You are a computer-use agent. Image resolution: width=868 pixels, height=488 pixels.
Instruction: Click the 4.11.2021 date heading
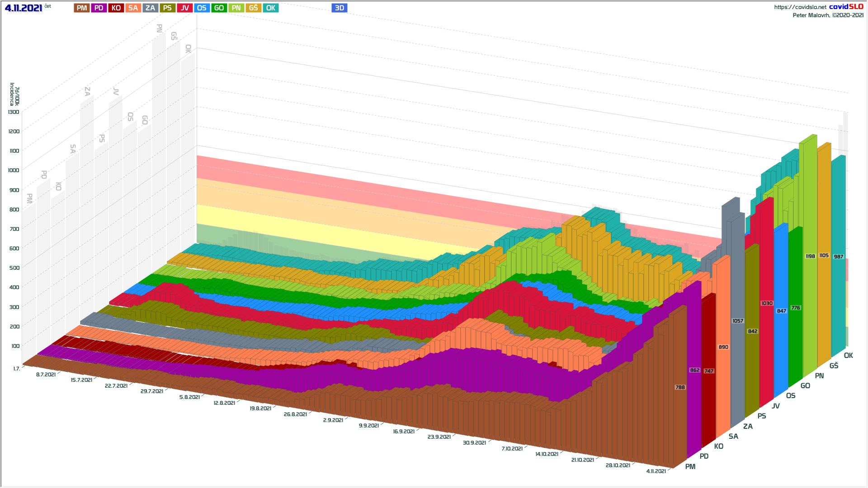(24, 8)
